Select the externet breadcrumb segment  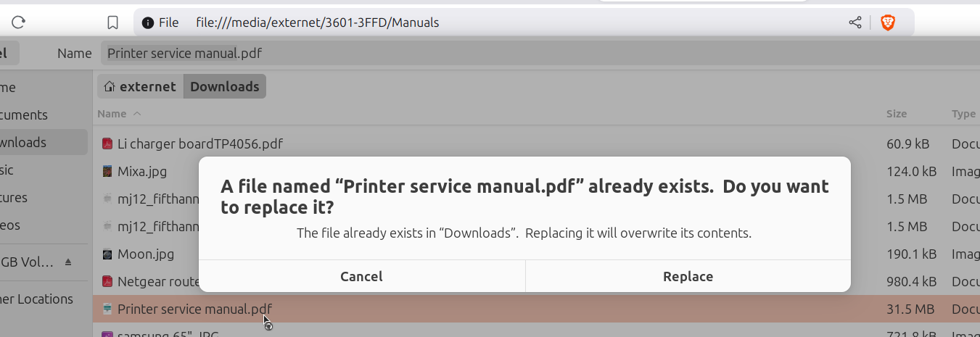141,86
